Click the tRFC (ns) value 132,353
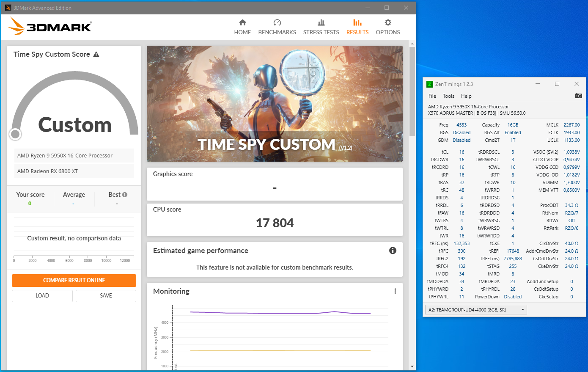 [x=462, y=243]
